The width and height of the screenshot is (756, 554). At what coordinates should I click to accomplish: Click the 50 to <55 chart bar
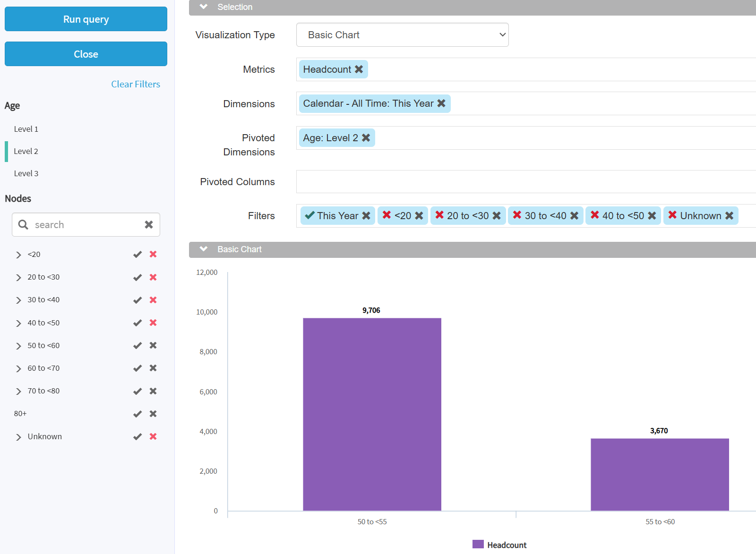(372, 414)
